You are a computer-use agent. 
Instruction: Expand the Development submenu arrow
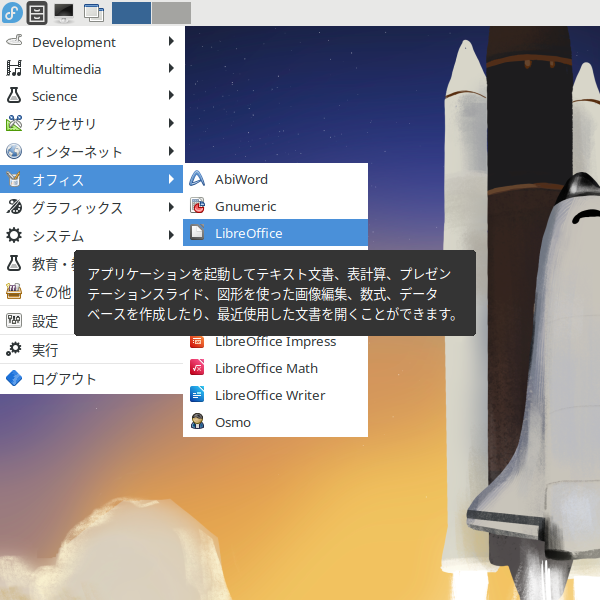click(171, 41)
